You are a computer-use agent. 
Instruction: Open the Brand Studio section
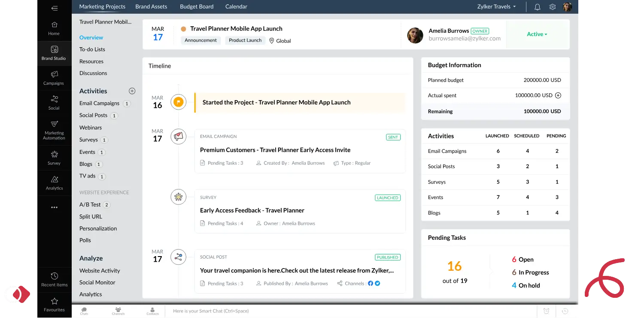[54, 53]
